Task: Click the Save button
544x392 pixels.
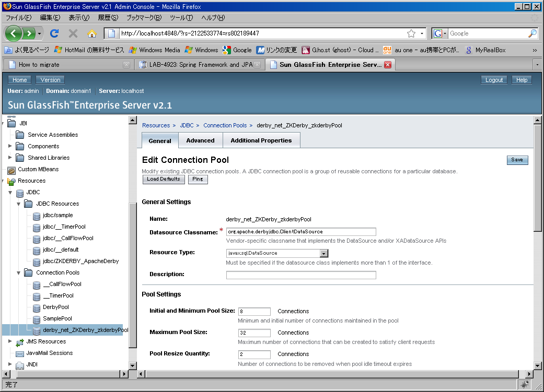Action: (517, 160)
